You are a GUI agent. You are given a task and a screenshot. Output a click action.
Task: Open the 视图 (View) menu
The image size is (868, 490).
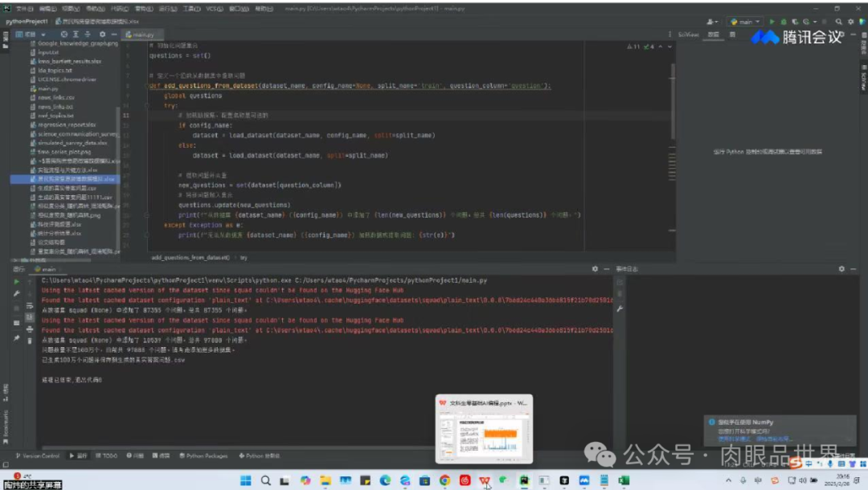tap(71, 9)
